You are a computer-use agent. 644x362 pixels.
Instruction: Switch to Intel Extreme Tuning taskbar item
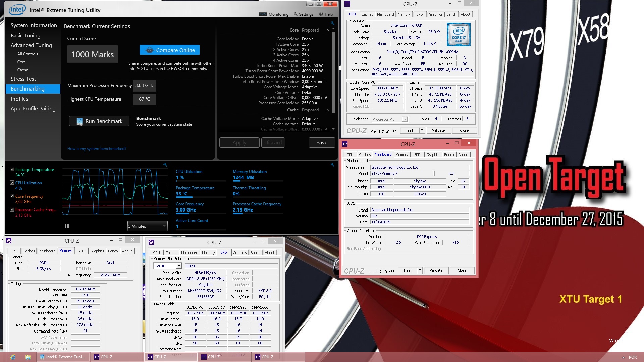point(63,357)
